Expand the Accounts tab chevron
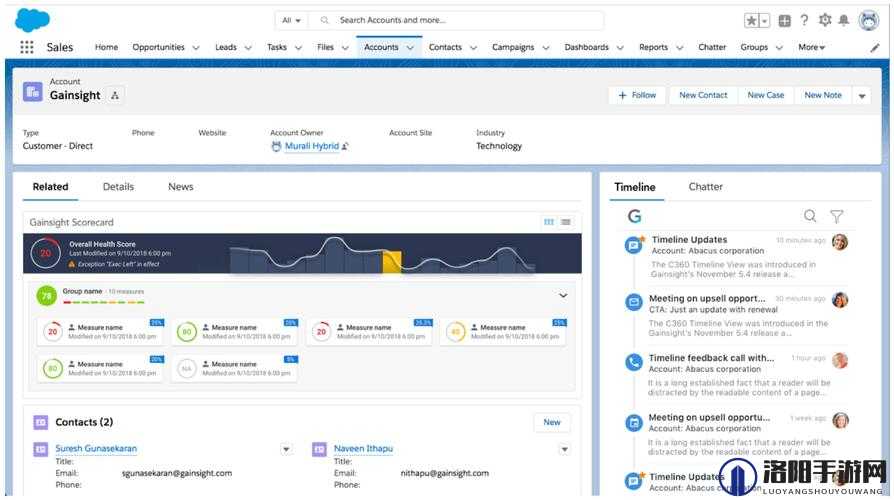 [x=410, y=48]
